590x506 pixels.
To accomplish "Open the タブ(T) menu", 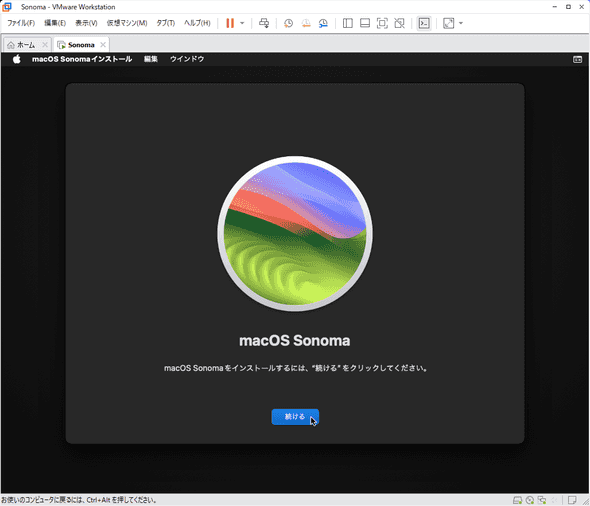I will point(166,23).
